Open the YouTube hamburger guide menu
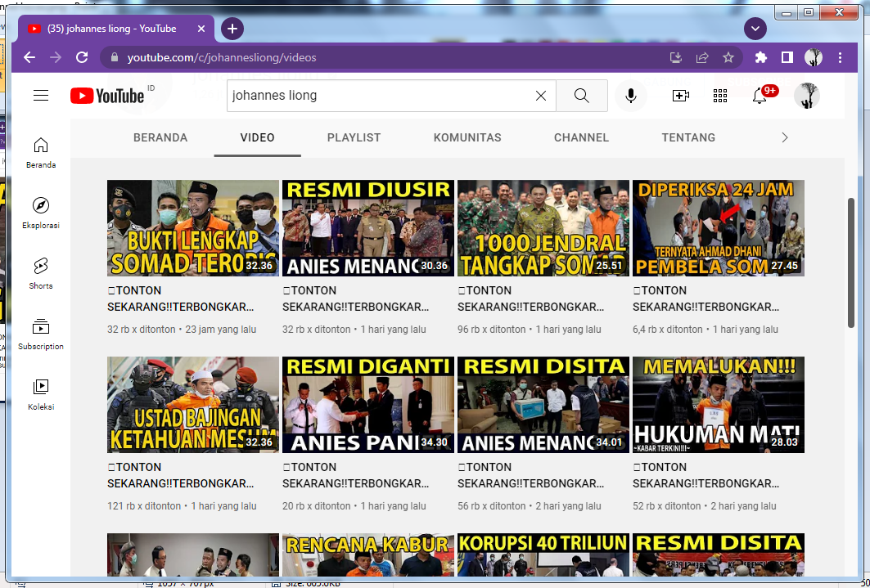The image size is (870, 588). tap(41, 96)
